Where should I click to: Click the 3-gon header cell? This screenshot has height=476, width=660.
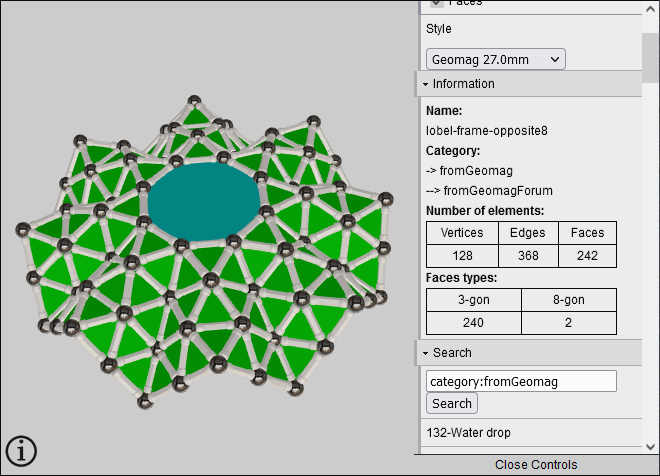(474, 300)
